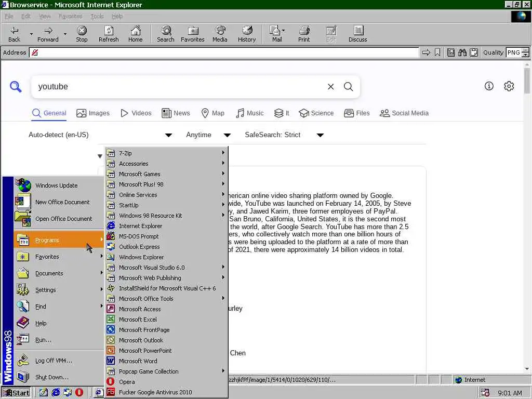
Task: Switch to the Social Media tab
Action: (x=404, y=113)
